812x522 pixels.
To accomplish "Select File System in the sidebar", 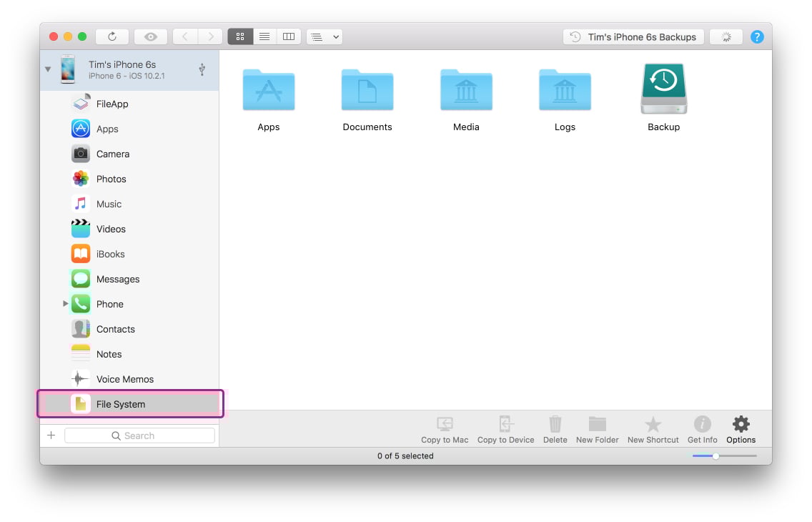I will tap(129, 404).
